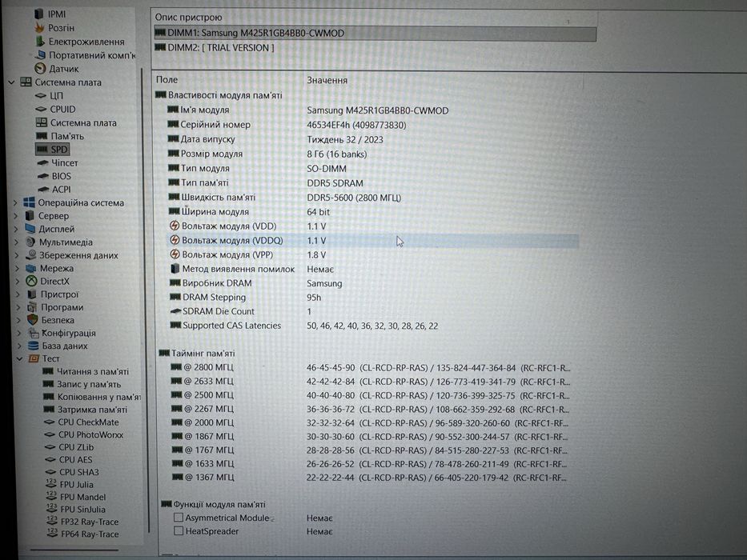
Task: Expand the Програми tree branch
Action: pyautogui.click(x=18, y=307)
